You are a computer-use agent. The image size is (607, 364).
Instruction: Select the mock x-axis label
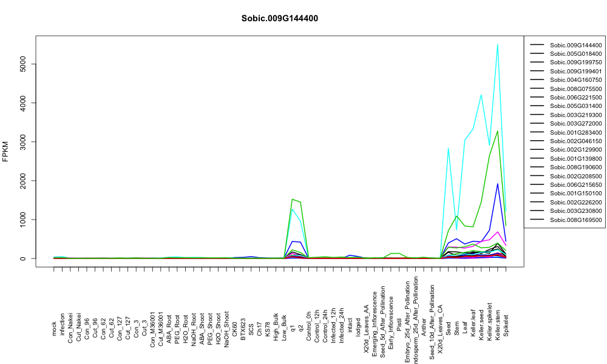click(x=54, y=329)
